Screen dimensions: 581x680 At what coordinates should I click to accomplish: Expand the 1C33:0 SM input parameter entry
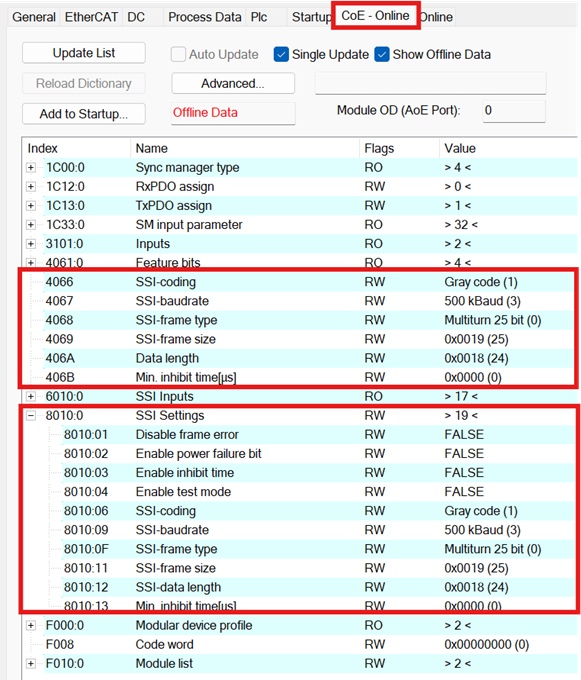(x=31, y=225)
